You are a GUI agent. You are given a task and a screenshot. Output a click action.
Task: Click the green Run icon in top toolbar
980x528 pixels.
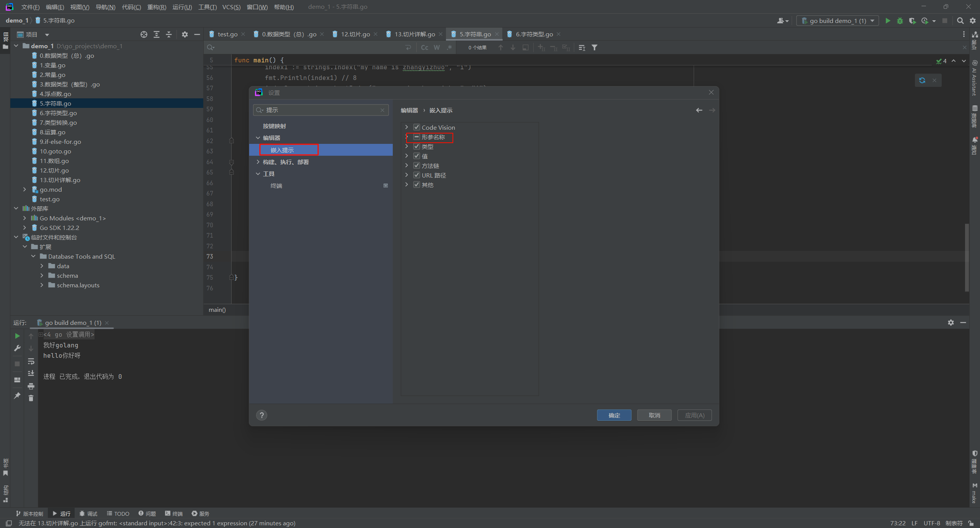pos(887,21)
